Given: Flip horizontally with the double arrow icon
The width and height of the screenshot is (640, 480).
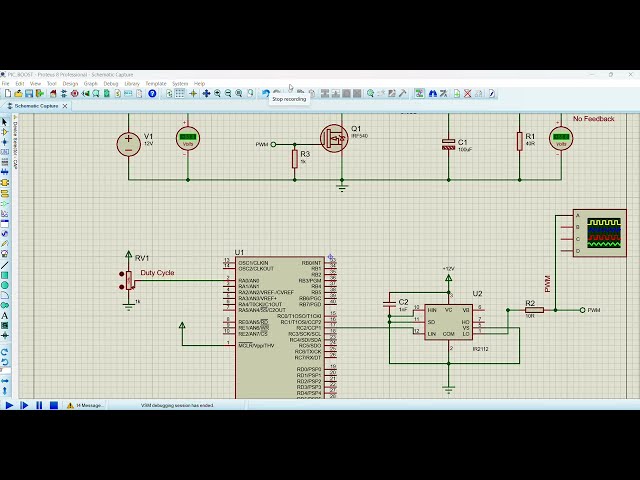Looking at the screenshot, I should pyautogui.click(x=5, y=381).
